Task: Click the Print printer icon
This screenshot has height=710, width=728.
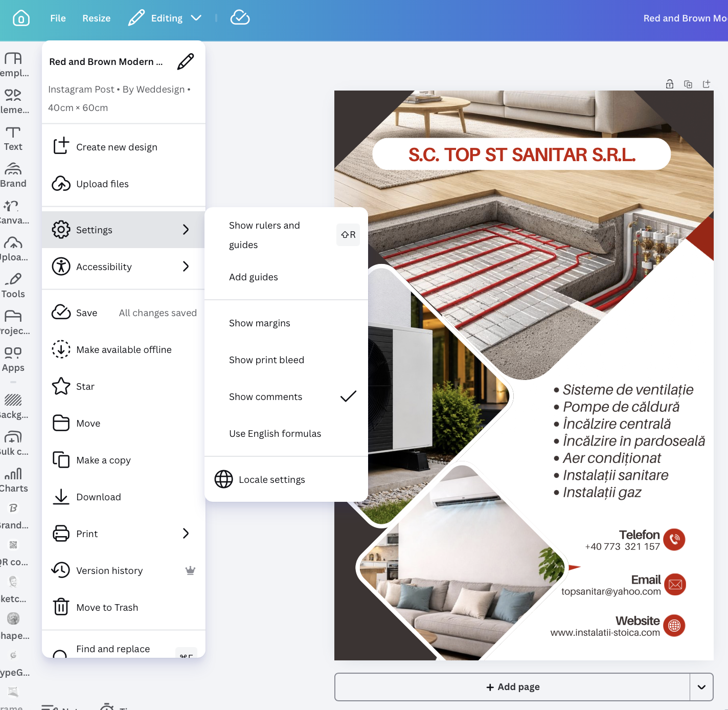Action: pyautogui.click(x=61, y=534)
